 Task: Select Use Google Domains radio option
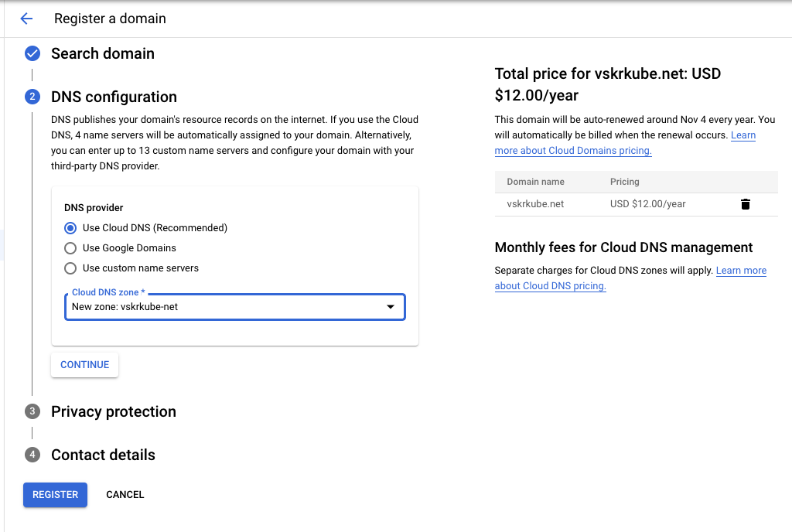click(70, 248)
